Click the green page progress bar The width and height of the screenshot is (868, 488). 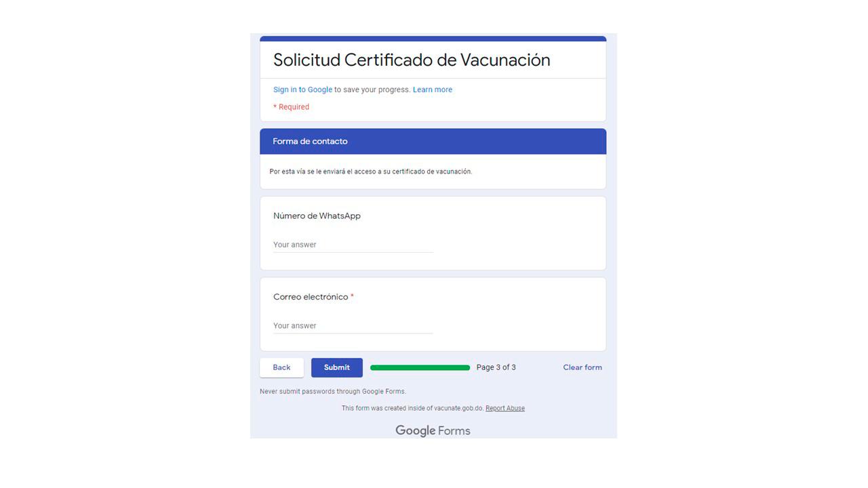tap(420, 367)
